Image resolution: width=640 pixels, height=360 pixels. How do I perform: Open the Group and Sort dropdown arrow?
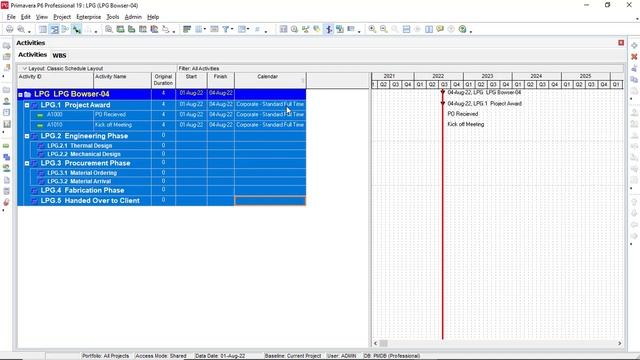pos(249,29)
